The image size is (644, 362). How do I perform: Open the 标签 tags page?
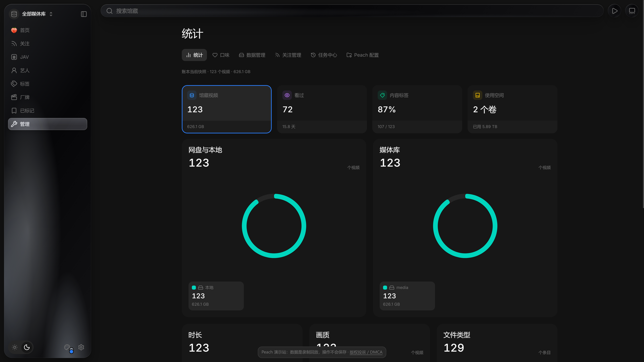pos(47,84)
